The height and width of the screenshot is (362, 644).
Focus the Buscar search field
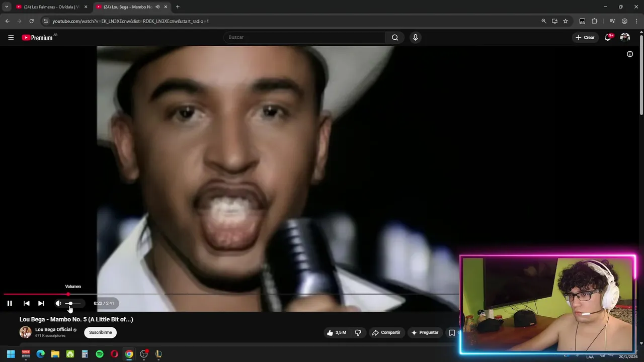[x=304, y=37]
